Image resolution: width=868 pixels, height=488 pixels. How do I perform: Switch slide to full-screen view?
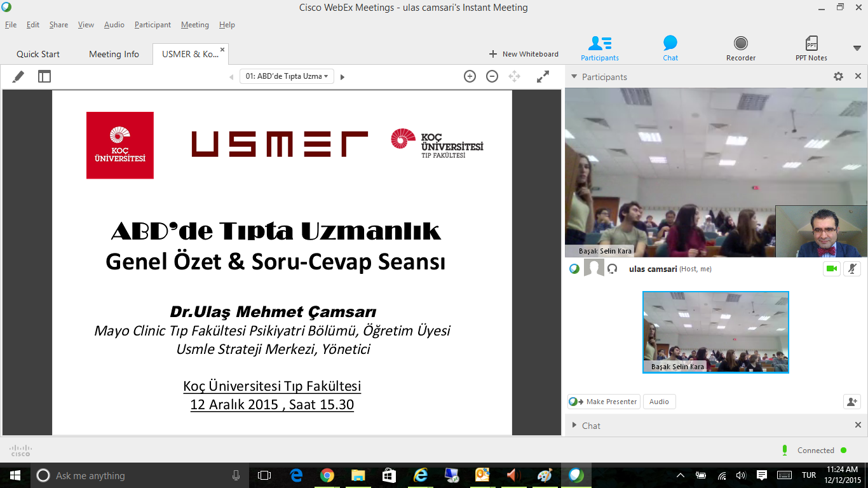pyautogui.click(x=543, y=76)
